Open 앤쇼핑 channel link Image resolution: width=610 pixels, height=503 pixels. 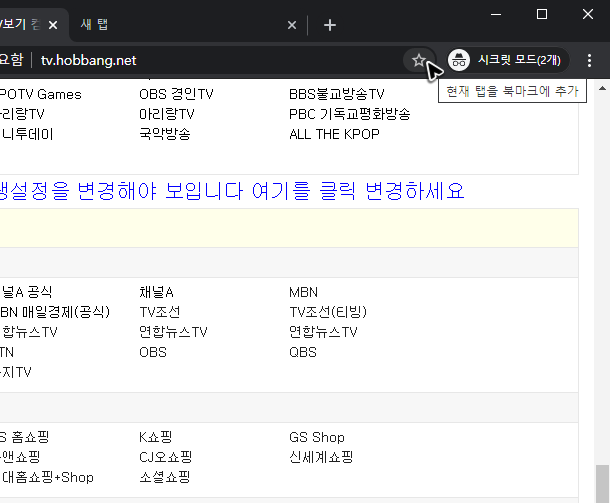click(x=20, y=457)
